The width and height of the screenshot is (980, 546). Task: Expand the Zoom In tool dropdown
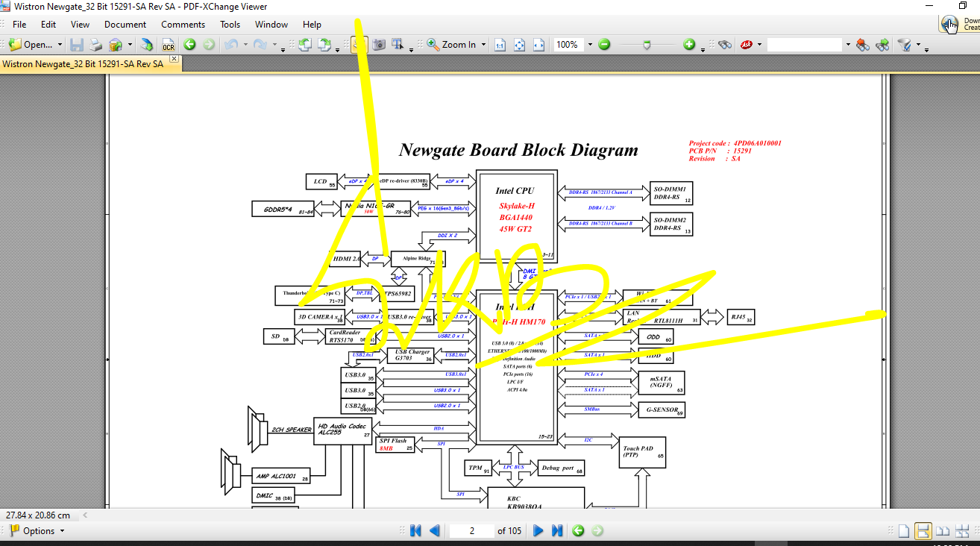coord(483,45)
